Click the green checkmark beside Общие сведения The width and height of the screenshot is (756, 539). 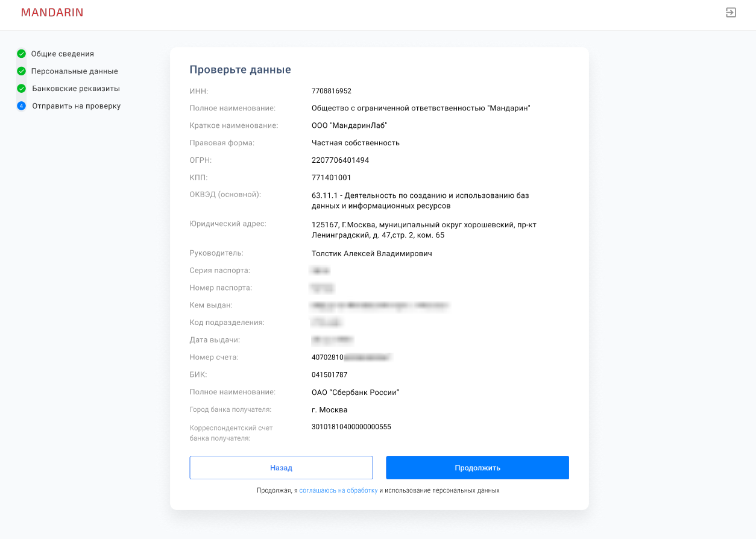[x=21, y=54]
